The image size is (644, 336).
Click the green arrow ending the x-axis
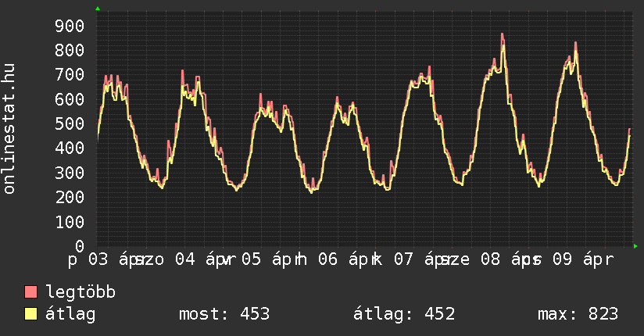point(635,246)
